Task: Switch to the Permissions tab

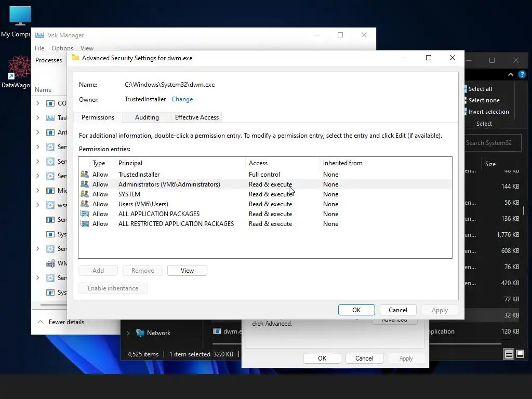Action: click(98, 117)
